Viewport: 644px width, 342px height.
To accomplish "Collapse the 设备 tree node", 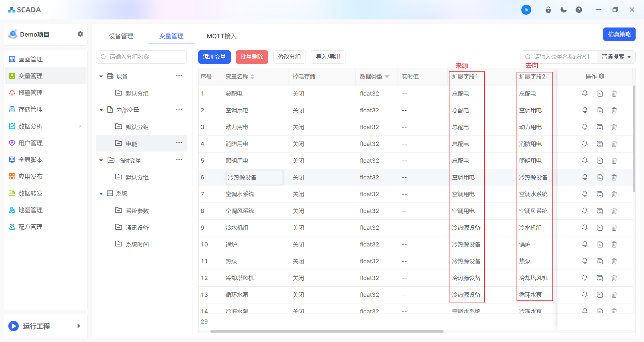I will pyautogui.click(x=101, y=76).
